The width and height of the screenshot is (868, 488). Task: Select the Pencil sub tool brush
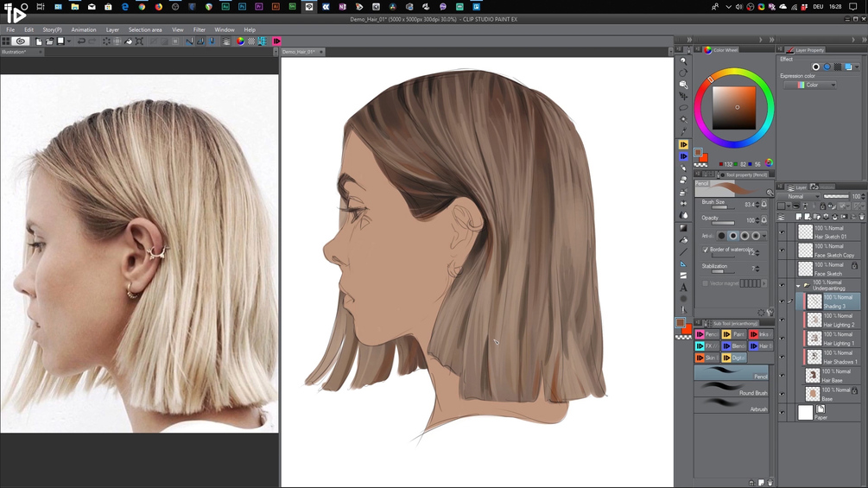tap(732, 372)
